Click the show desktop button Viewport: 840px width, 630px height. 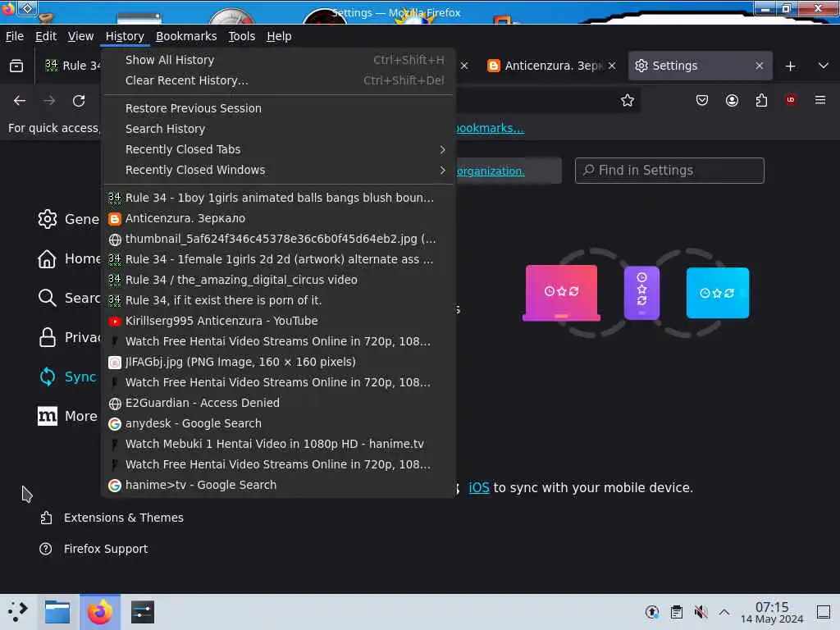tap(824, 612)
